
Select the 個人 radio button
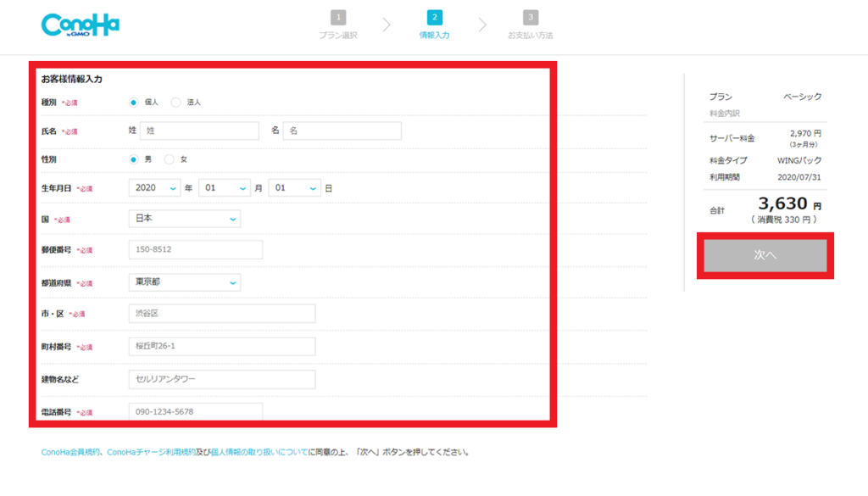pos(134,103)
